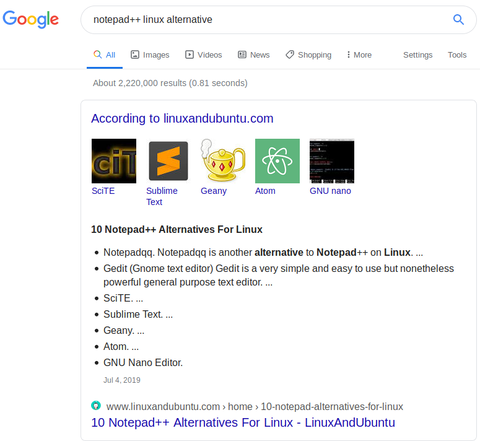Expand the More menu
Image resolution: width=480 pixels, height=441 pixels.
coord(359,55)
